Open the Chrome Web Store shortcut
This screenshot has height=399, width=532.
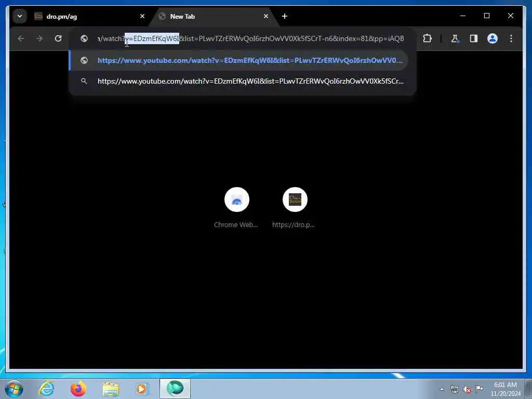click(x=237, y=199)
